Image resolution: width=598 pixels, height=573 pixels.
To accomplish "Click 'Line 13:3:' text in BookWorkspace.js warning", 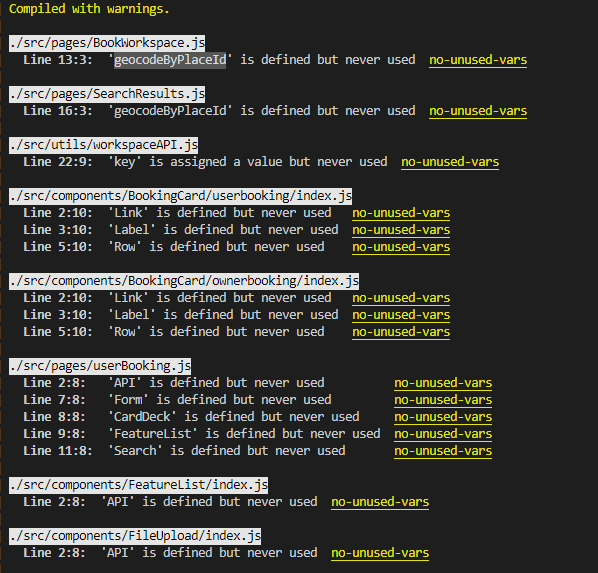I will 58,60.
